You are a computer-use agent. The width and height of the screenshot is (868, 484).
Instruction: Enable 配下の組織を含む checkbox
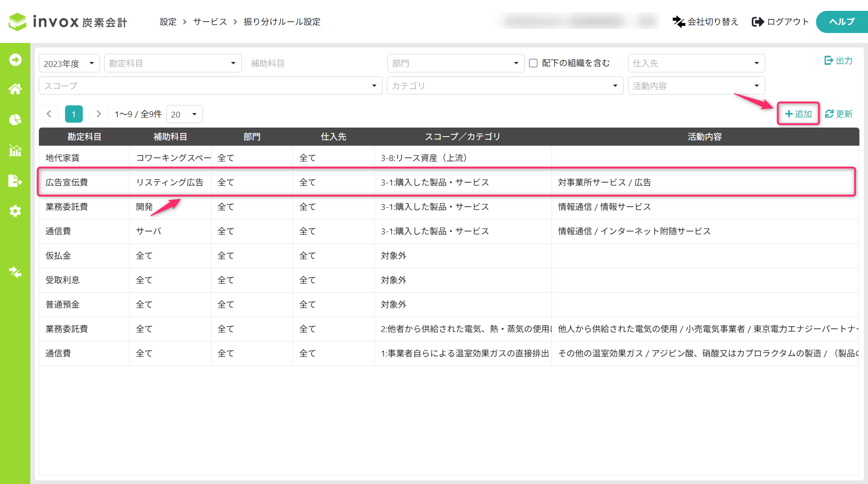click(x=533, y=63)
